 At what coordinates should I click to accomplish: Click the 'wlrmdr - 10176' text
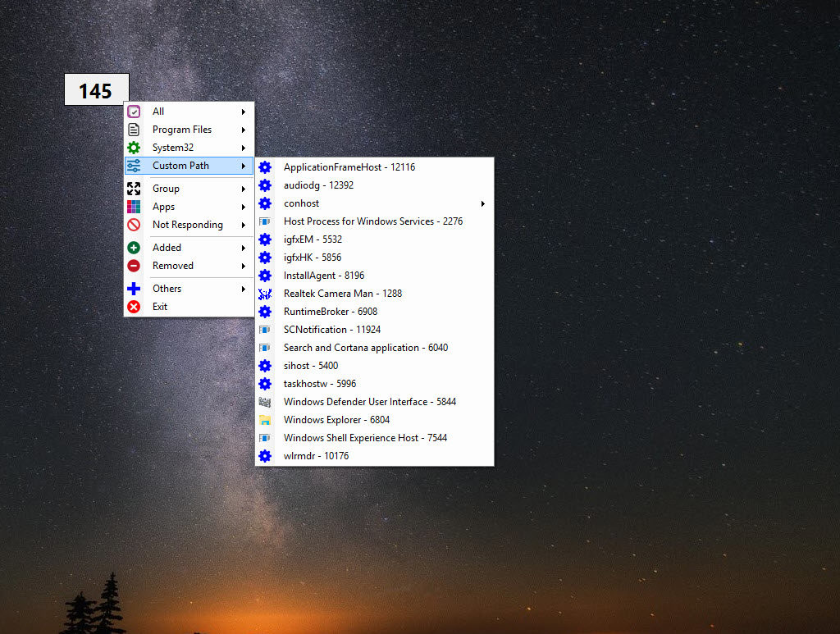tap(316, 456)
